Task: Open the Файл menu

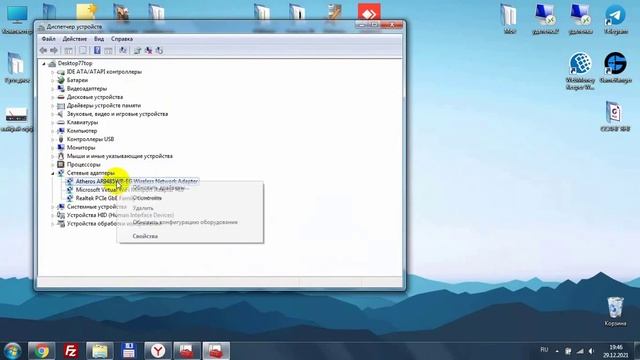Action: [49, 39]
